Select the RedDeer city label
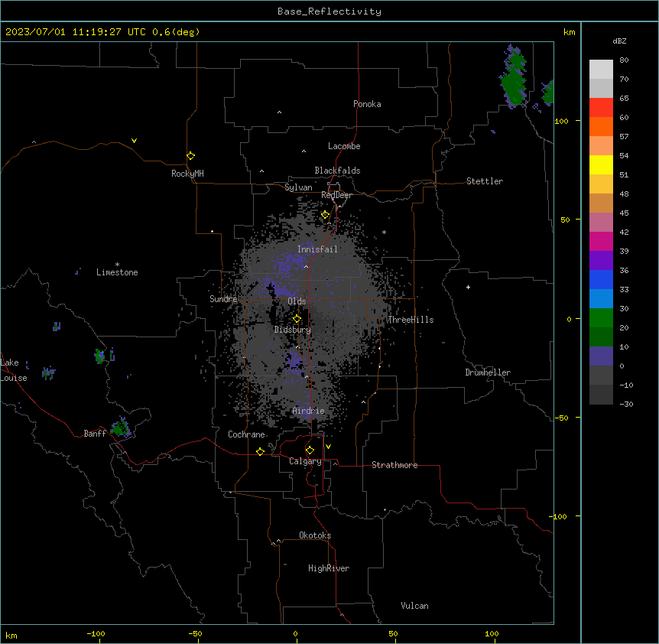The image size is (659, 644). 336,195
